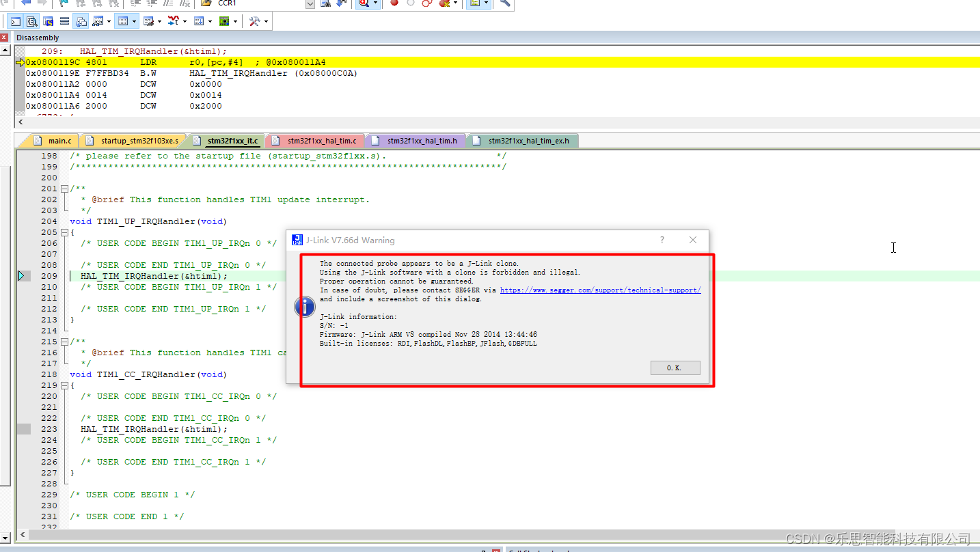The image size is (980, 552).
Task: Toggle breakpoint in gutter at line 223
Action: [x=24, y=429]
